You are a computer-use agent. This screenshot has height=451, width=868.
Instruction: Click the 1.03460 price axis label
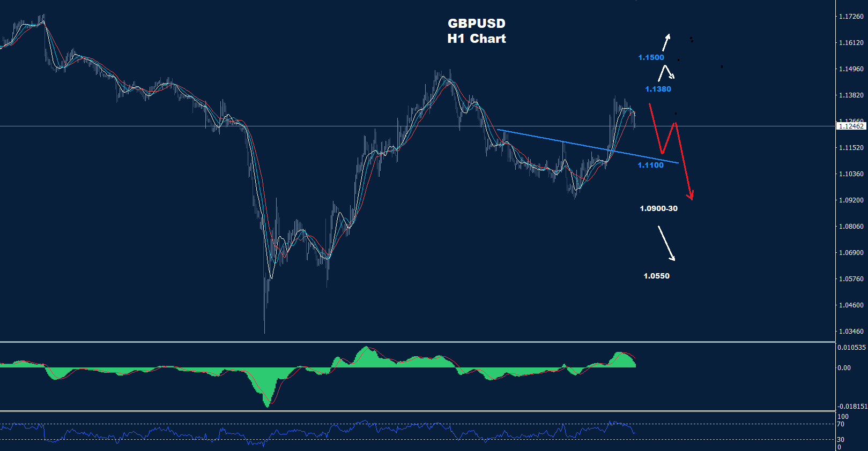point(851,332)
